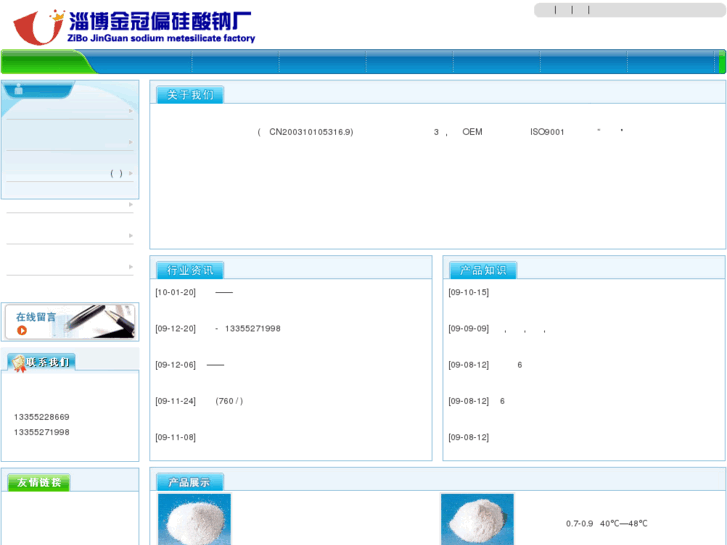This screenshot has width=727, height=545.
Task: Click the person icon on the sidebar header tab
Action: (x=19, y=89)
